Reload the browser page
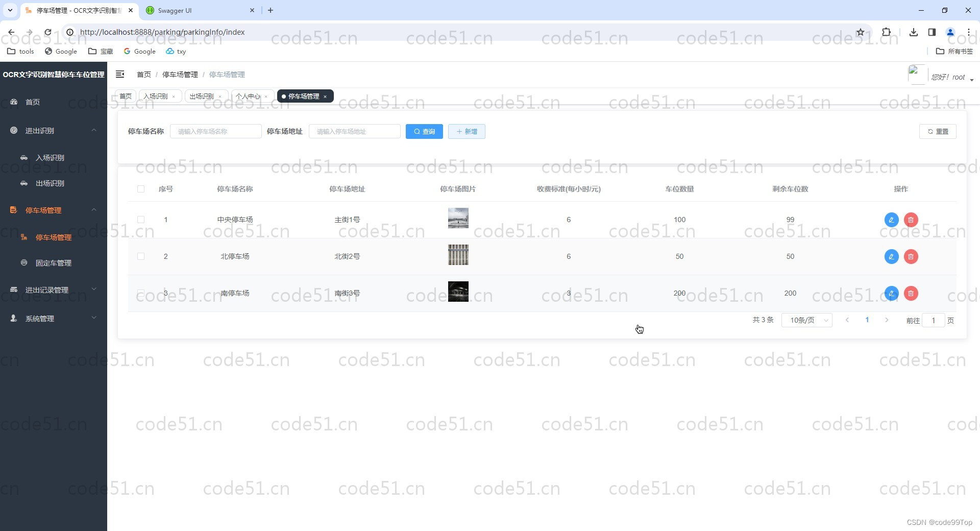The image size is (980, 531). pyautogui.click(x=47, y=32)
